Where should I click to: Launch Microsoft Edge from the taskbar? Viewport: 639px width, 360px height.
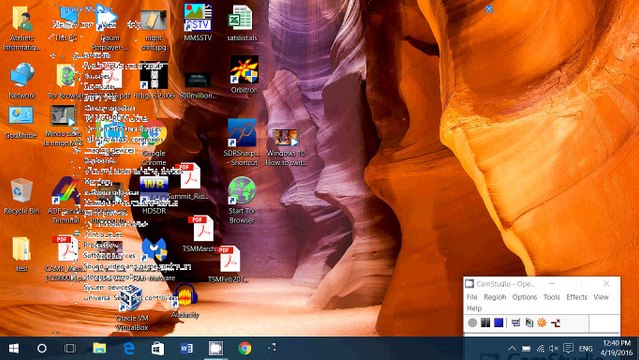point(129,348)
